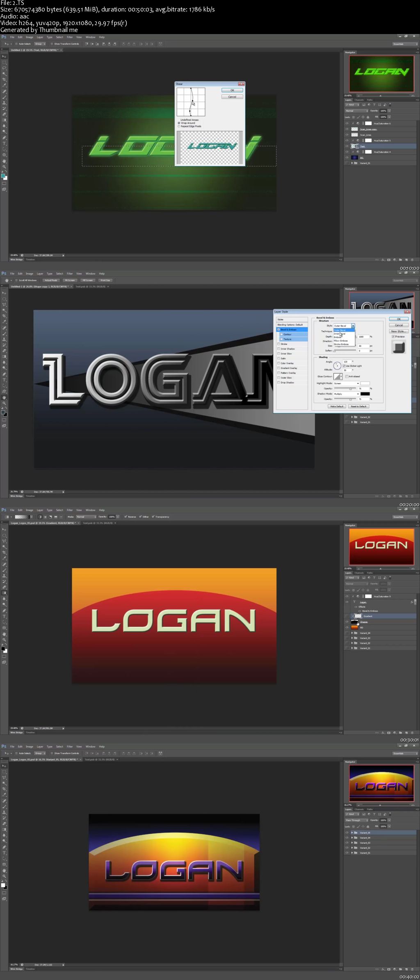Screen dimensions: 420x980
Task: Select the Dodge tool in the Variant_05 frame
Action: click(x=5, y=841)
